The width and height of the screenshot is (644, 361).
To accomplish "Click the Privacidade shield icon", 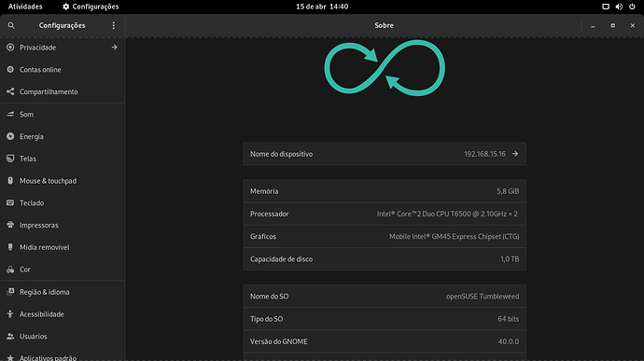I will point(10,48).
